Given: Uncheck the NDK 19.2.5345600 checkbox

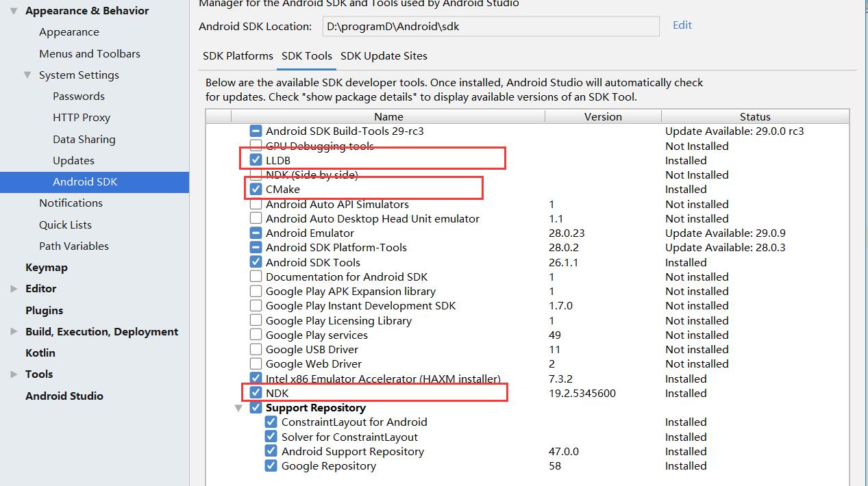Looking at the screenshot, I should click(256, 393).
